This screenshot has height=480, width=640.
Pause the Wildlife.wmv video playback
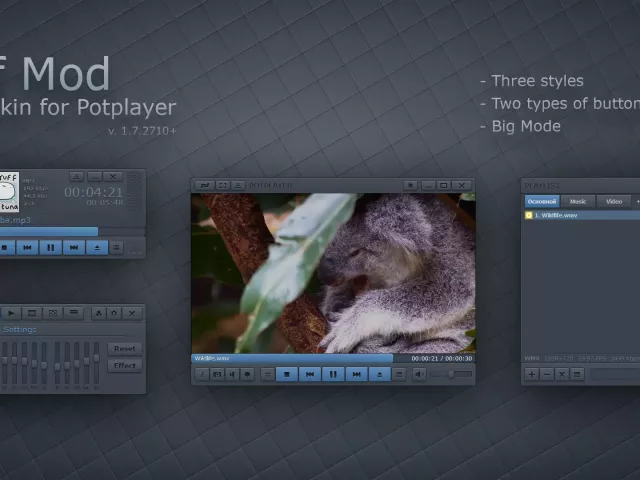click(333, 374)
